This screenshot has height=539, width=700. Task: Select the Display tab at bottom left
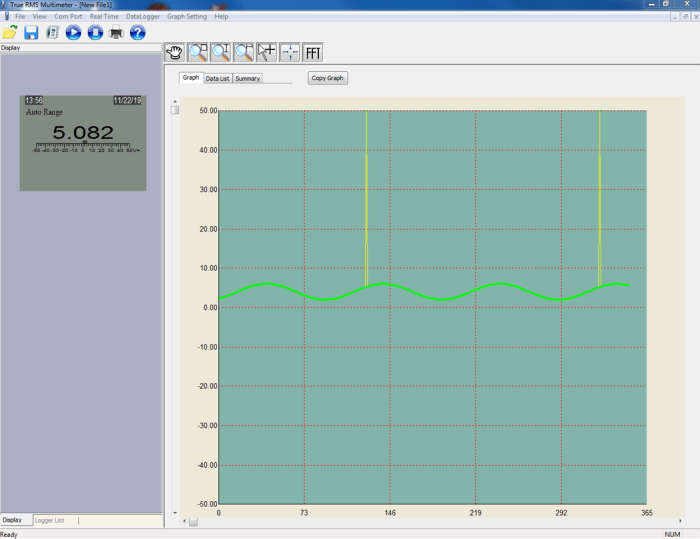pos(12,520)
